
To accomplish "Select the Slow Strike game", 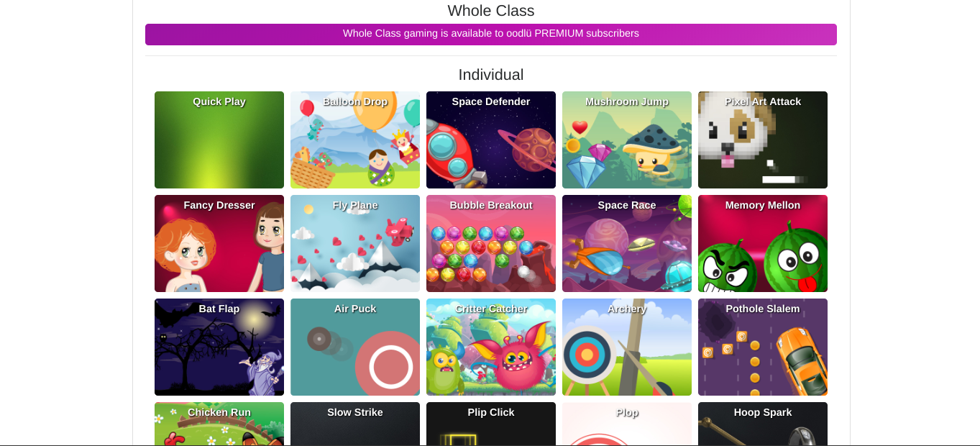I will tap(355, 424).
